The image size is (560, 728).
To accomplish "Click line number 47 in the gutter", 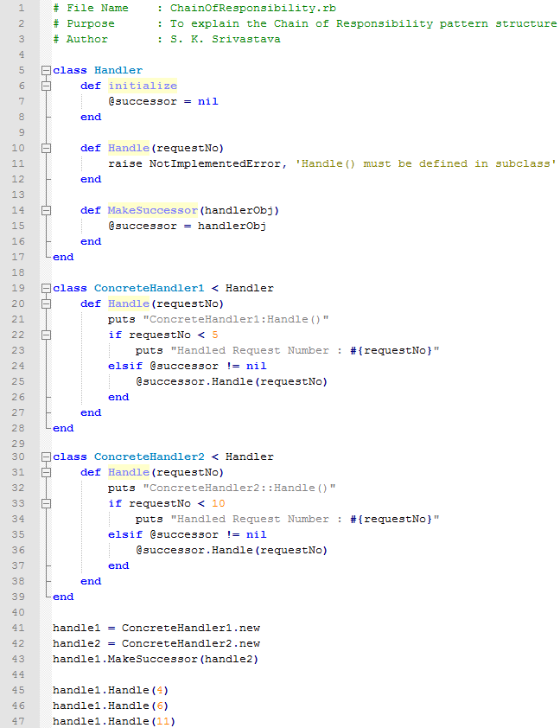I will [x=18, y=721].
